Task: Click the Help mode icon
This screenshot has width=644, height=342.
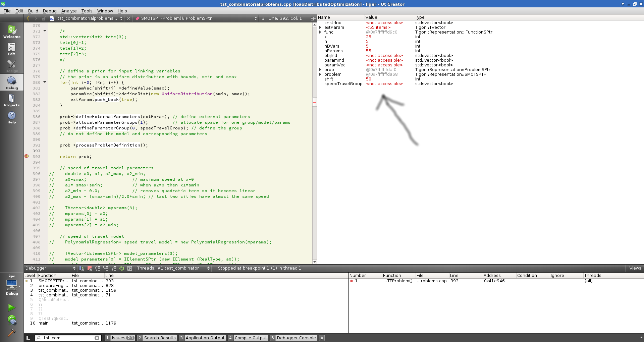Action: pyautogui.click(x=12, y=117)
